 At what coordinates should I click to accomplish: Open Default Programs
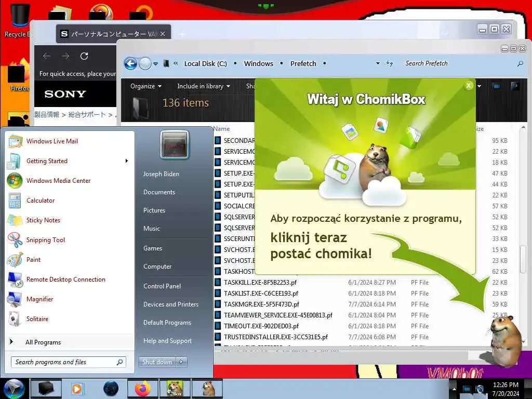pos(167,323)
